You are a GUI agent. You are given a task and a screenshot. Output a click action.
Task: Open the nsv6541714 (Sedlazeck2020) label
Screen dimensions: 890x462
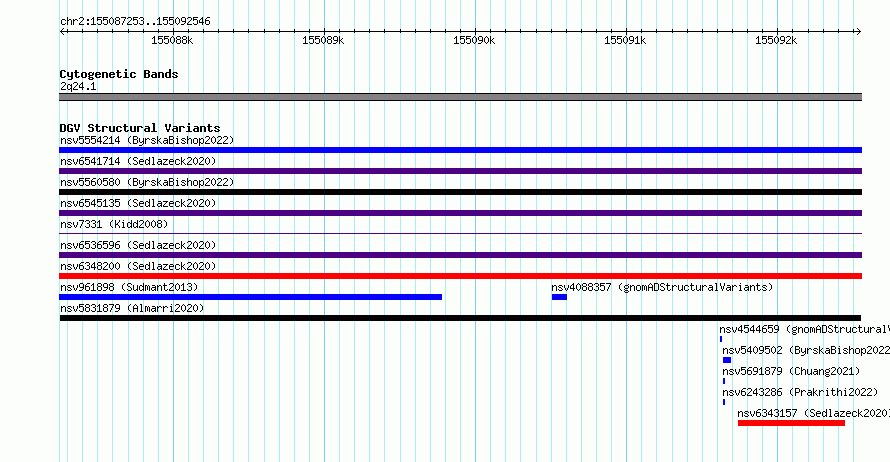pyautogui.click(x=138, y=161)
